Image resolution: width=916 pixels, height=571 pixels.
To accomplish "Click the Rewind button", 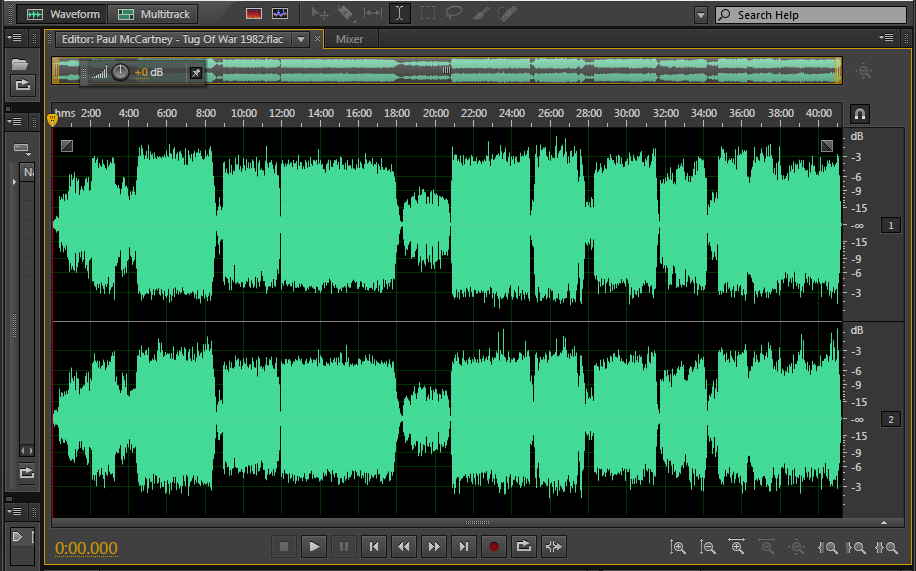I will [404, 547].
